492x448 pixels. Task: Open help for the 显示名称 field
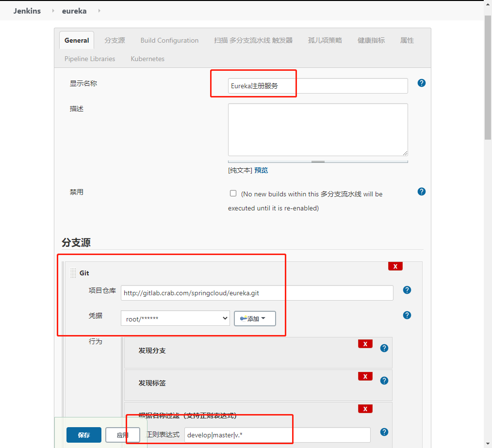click(421, 83)
